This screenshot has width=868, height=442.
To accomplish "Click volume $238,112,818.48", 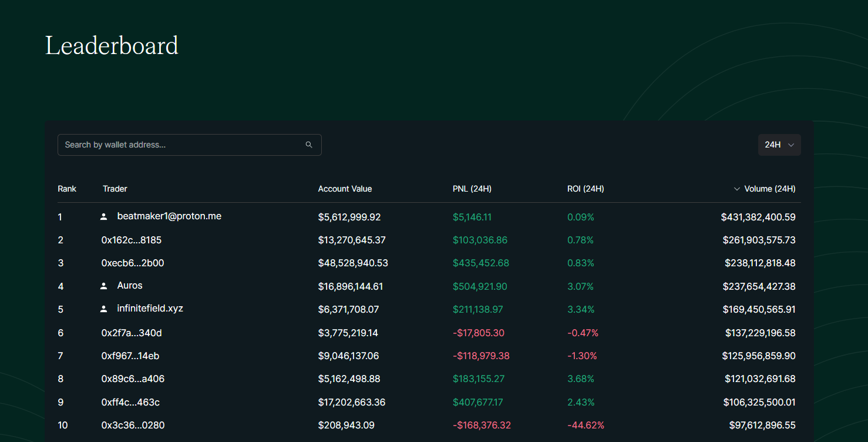I will 760,263.
